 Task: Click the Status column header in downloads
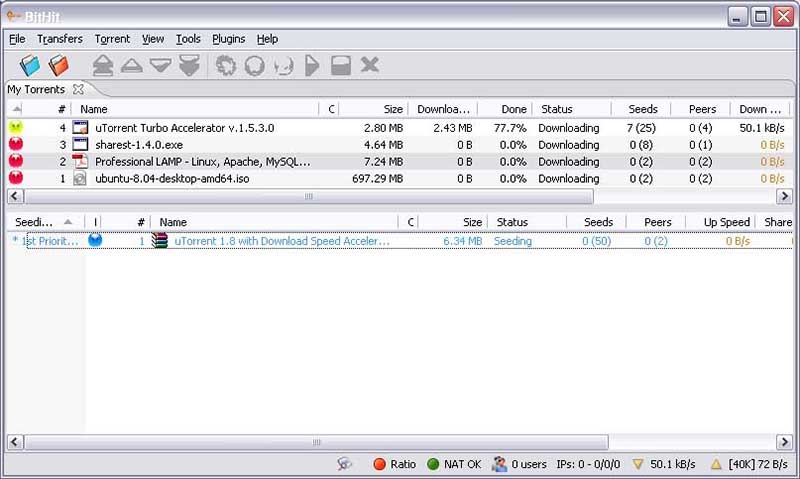tap(557, 109)
